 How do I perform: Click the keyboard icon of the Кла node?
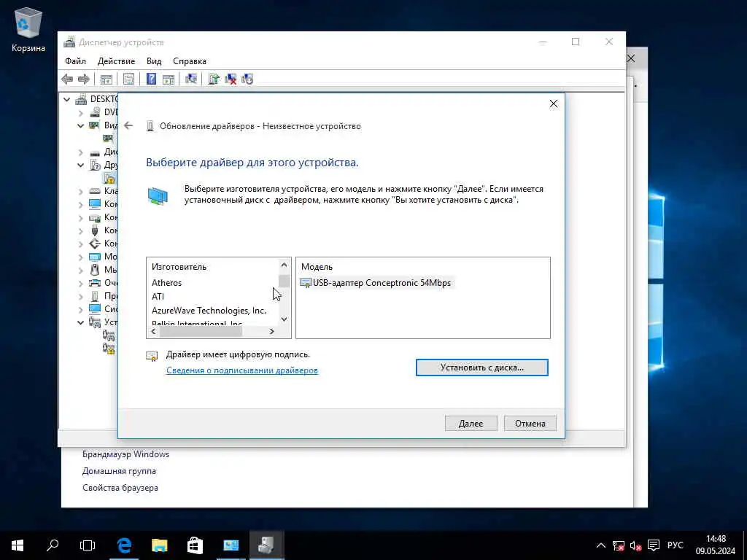pyautogui.click(x=95, y=191)
